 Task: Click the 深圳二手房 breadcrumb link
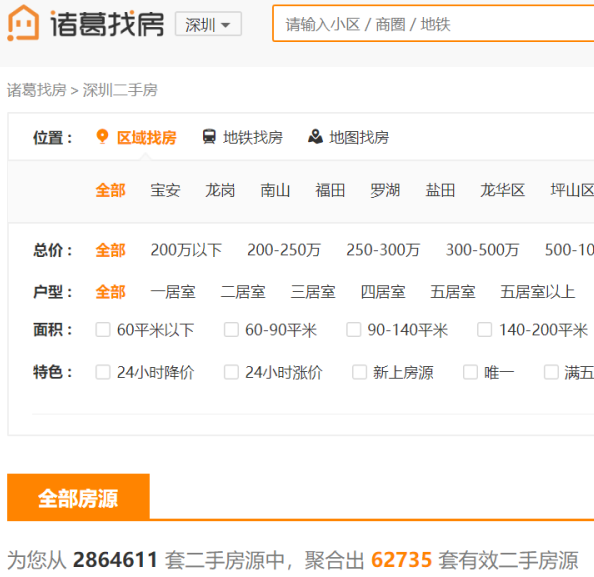pos(120,90)
